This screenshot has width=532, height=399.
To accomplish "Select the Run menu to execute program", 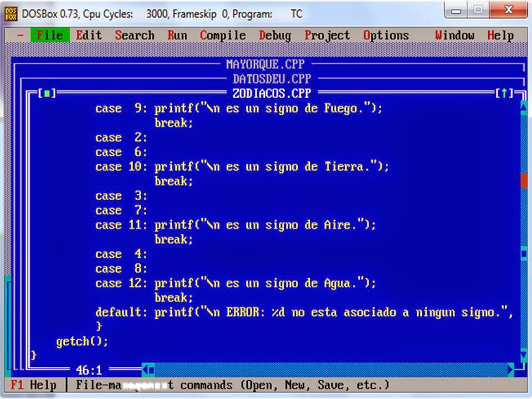I will 177,35.
